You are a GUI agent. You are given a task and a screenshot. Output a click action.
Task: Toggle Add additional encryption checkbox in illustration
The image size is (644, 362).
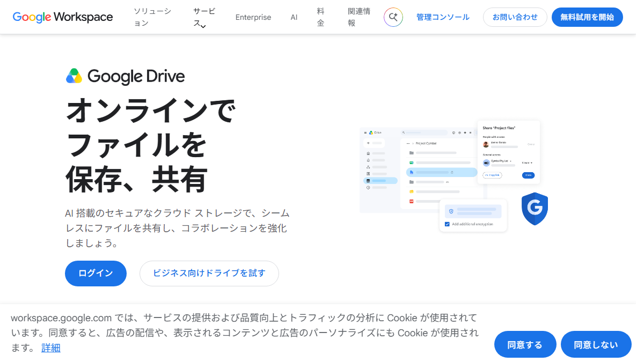(447, 224)
